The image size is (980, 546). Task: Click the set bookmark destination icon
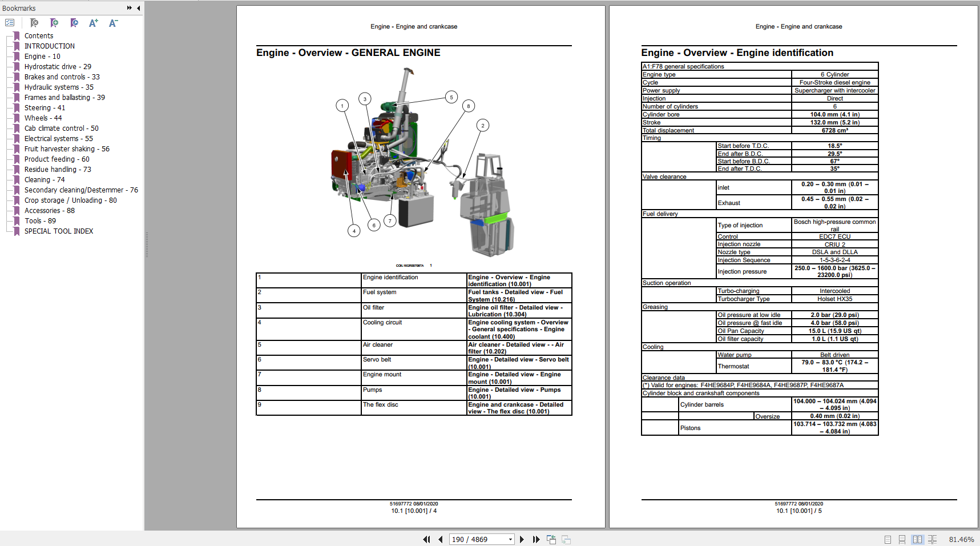(74, 23)
